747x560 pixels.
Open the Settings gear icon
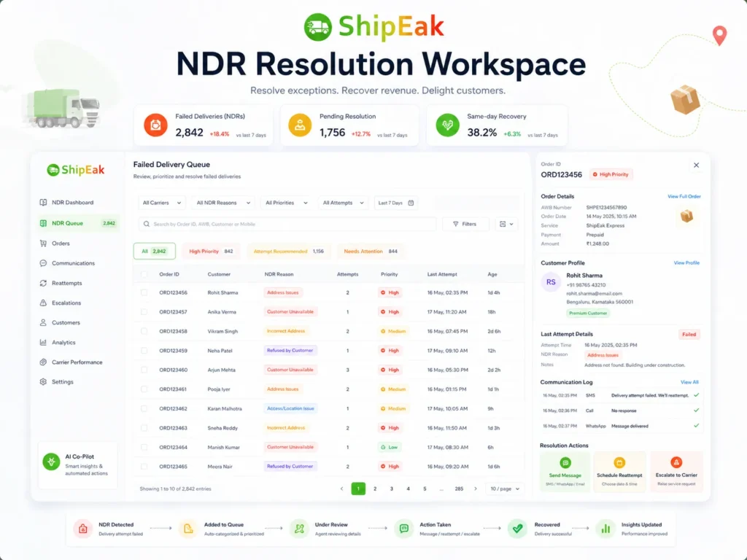[43, 382]
